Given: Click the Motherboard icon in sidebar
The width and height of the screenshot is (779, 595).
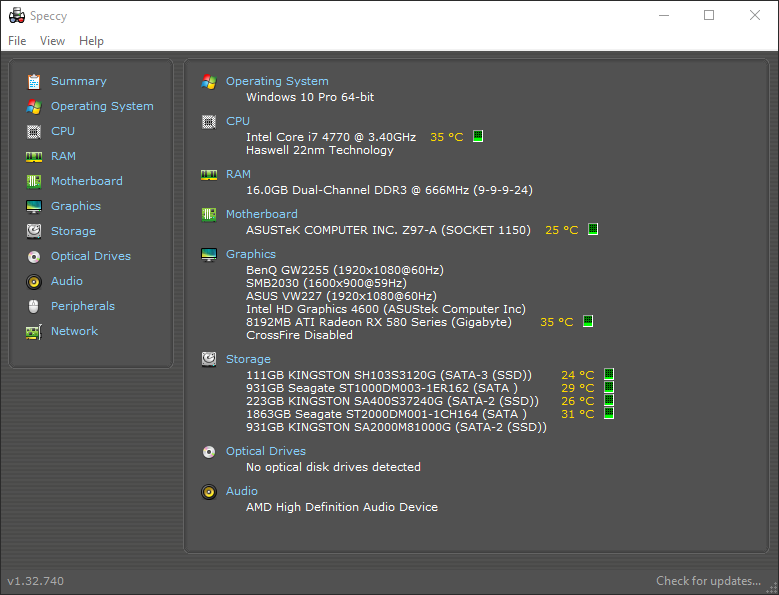Looking at the screenshot, I should [x=34, y=181].
